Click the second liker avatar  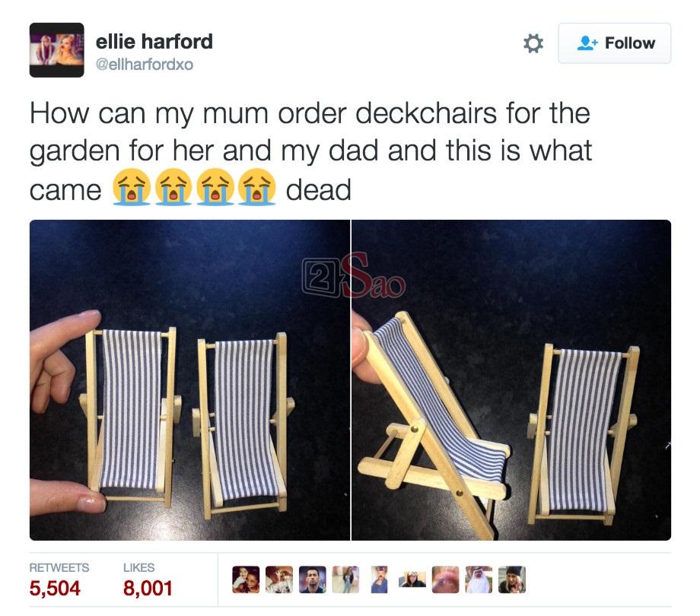[x=279, y=579]
